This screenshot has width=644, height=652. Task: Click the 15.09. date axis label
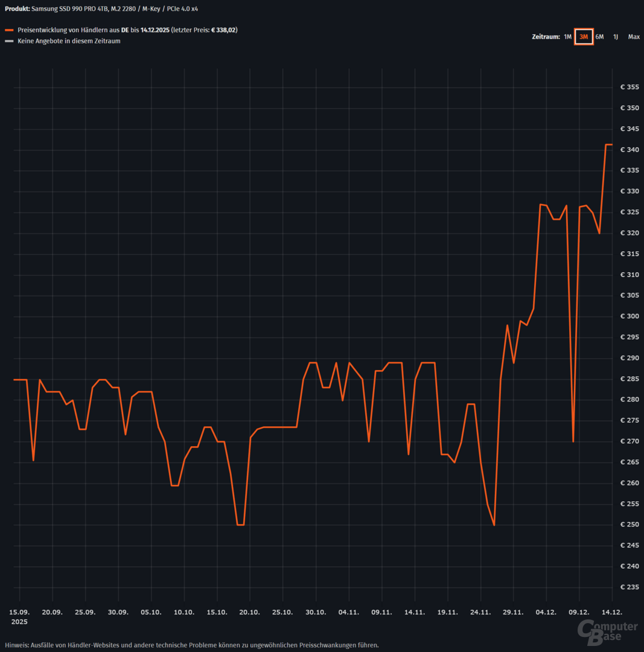[19, 612]
